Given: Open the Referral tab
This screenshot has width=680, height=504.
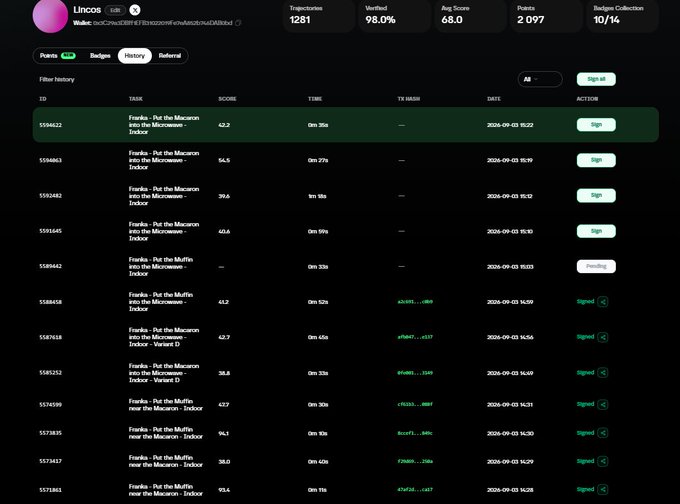Looking at the screenshot, I should coord(170,56).
